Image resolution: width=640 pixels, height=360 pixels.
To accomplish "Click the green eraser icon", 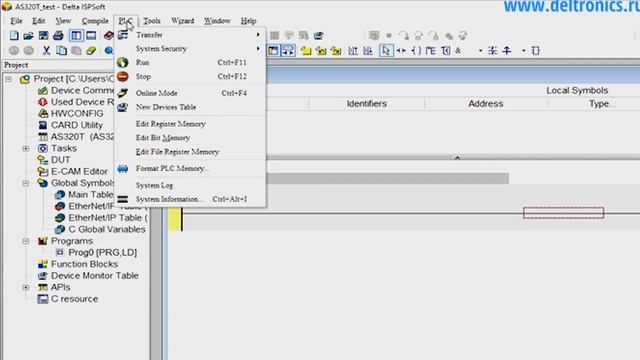I will 91,51.
